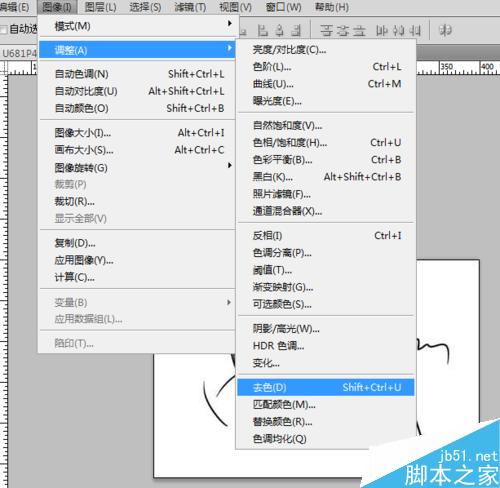Click the auto-align layers icon
Viewport: 500px width, 488px height.
click(x=445, y=30)
